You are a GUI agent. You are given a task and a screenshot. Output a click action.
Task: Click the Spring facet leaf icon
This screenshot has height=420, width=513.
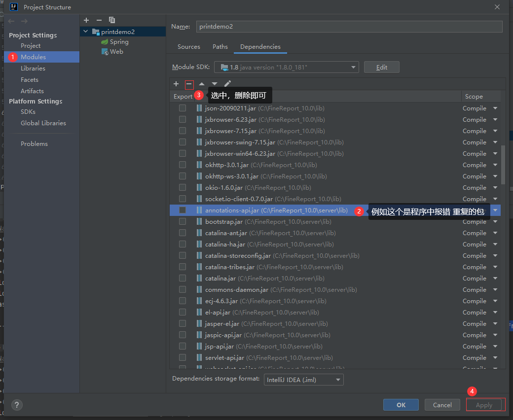(105, 42)
